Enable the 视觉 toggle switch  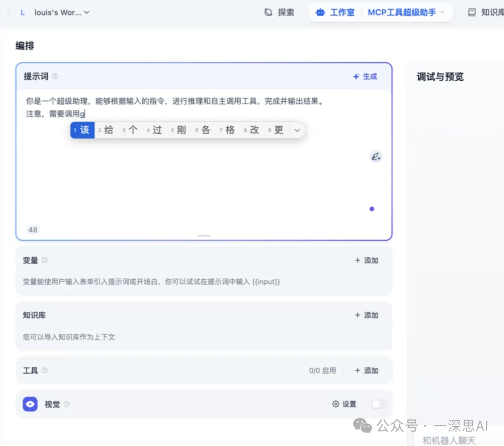click(379, 404)
